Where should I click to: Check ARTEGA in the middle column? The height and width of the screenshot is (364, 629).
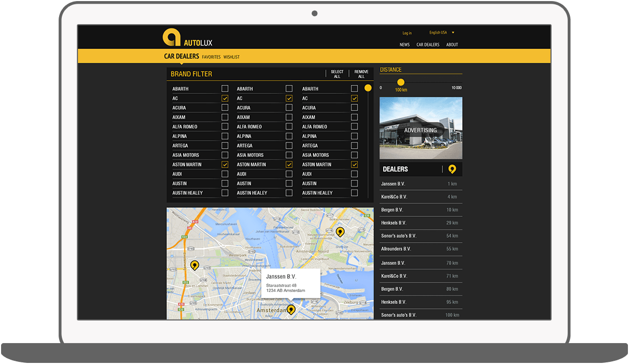pos(289,145)
